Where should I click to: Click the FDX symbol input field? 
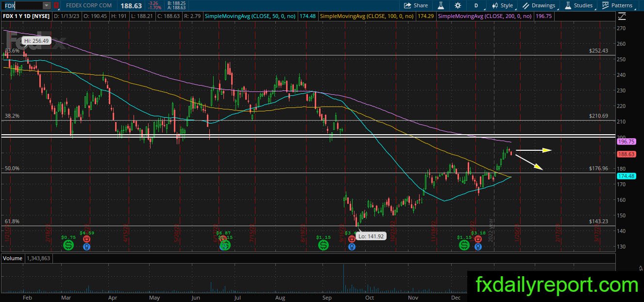[x=22, y=5]
